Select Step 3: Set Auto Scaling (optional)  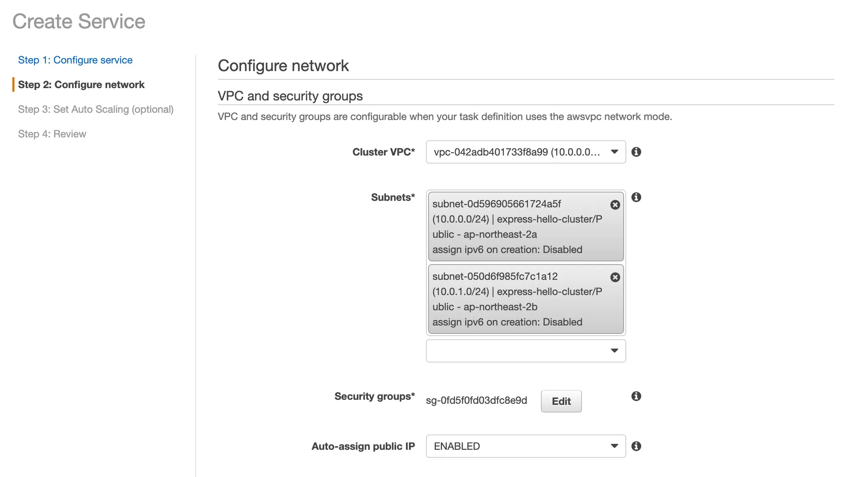(96, 109)
